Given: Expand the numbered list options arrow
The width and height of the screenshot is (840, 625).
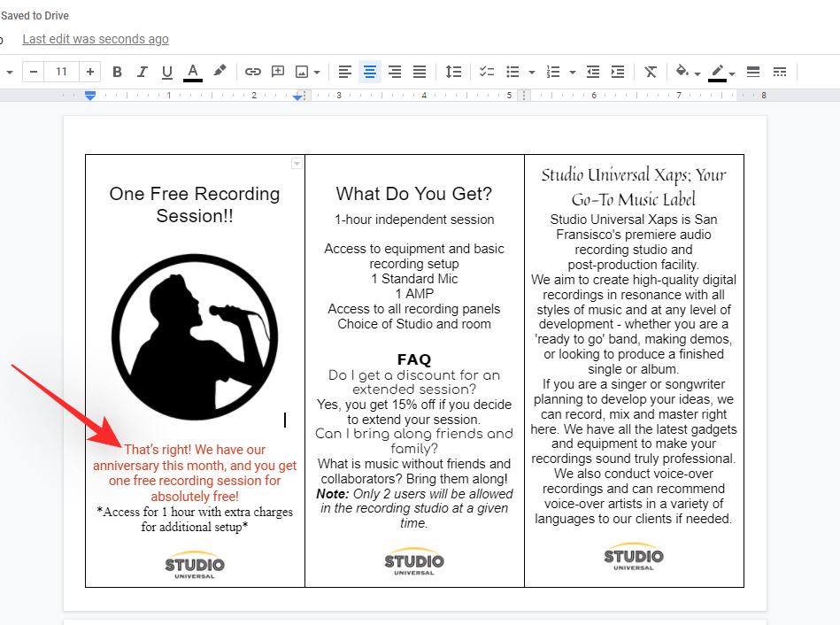Looking at the screenshot, I should click(573, 73).
